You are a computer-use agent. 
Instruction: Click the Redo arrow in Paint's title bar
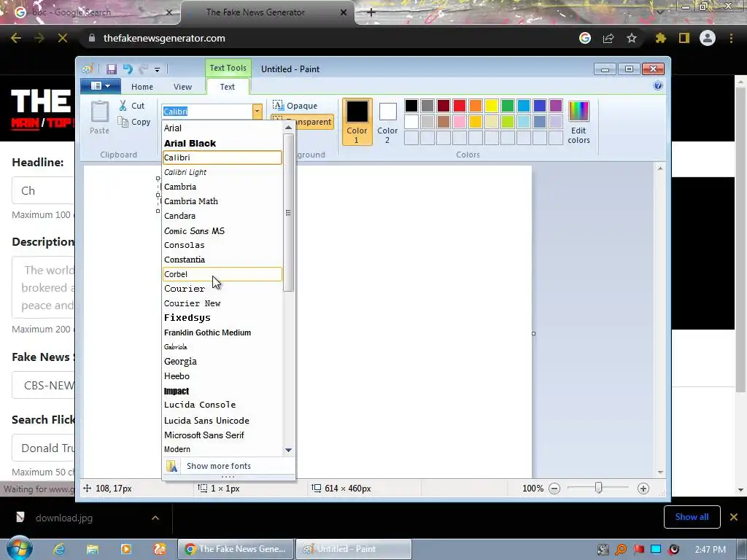pyautogui.click(x=144, y=69)
